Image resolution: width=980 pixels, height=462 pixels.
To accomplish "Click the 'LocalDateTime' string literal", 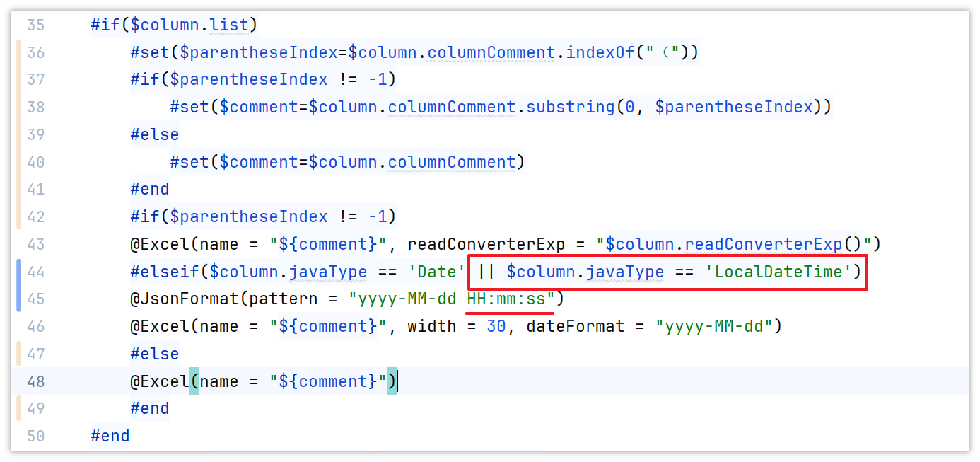I will [x=778, y=272].
